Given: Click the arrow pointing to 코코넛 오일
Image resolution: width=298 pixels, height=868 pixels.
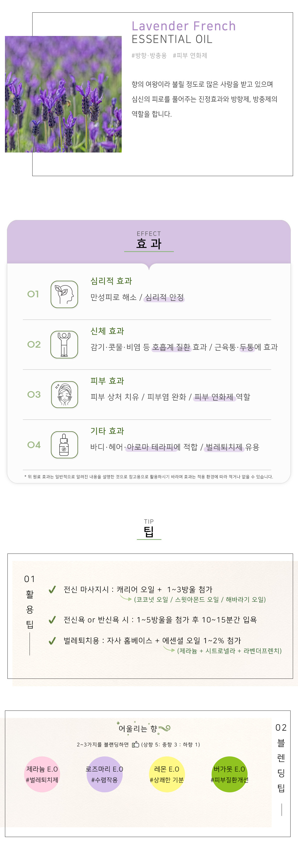Looking at the screenshot, I should pyautogui.click(x=126, y=598).
